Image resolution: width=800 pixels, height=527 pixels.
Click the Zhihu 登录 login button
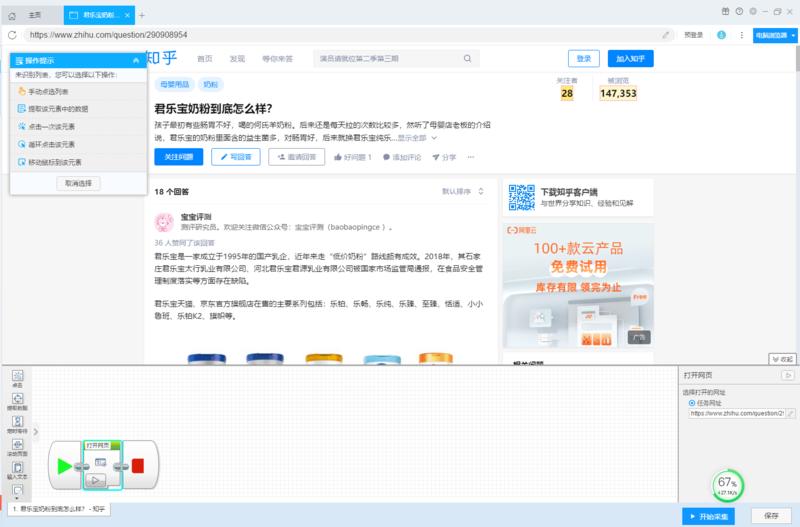(x=584, y=59)
